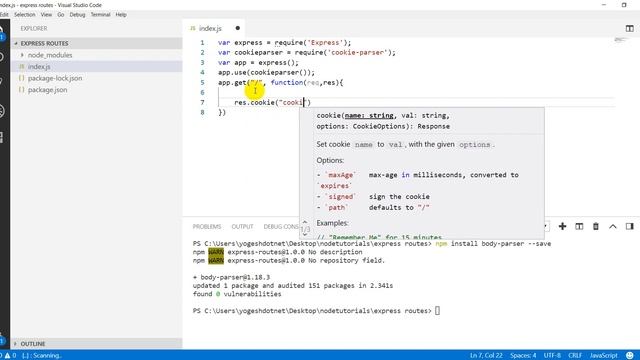This screenshot has width=640, height=360.
Task: Open the Debug menu
Action: pos(77,14)
